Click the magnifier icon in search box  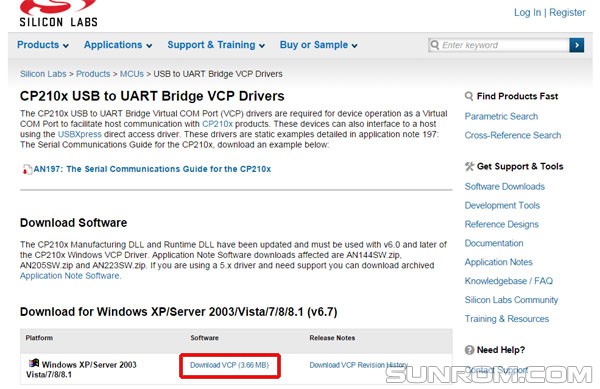435,45
